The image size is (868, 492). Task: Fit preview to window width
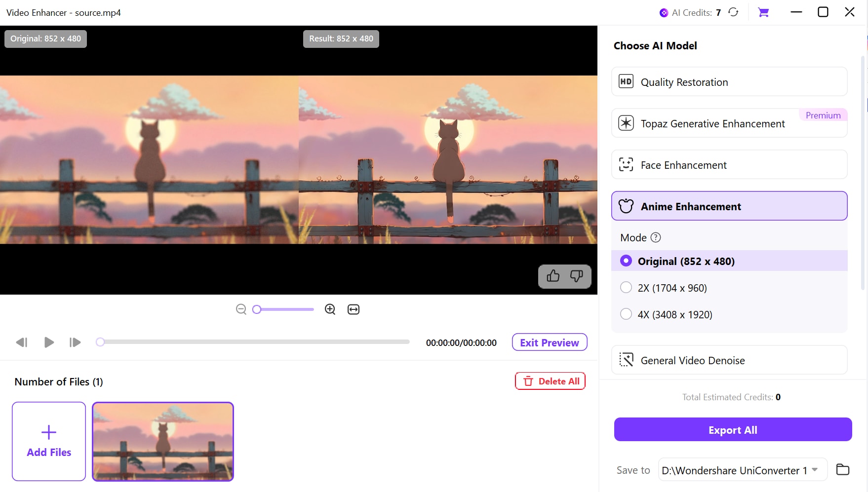(354, 309)
